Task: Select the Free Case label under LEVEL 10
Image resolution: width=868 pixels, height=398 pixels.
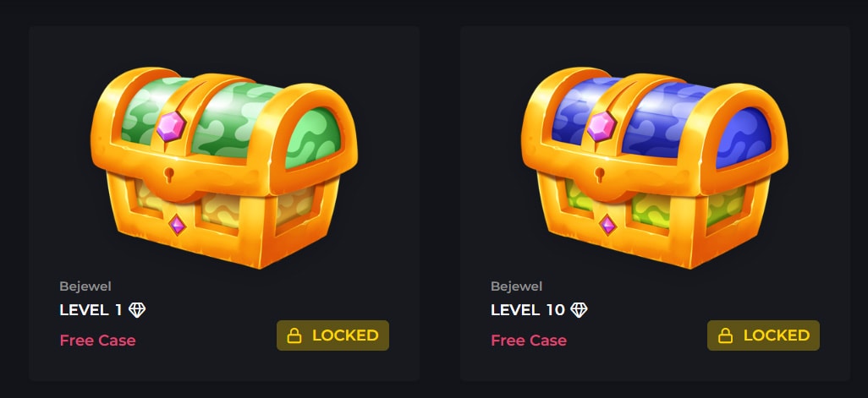Action: [x=529, y=341]
